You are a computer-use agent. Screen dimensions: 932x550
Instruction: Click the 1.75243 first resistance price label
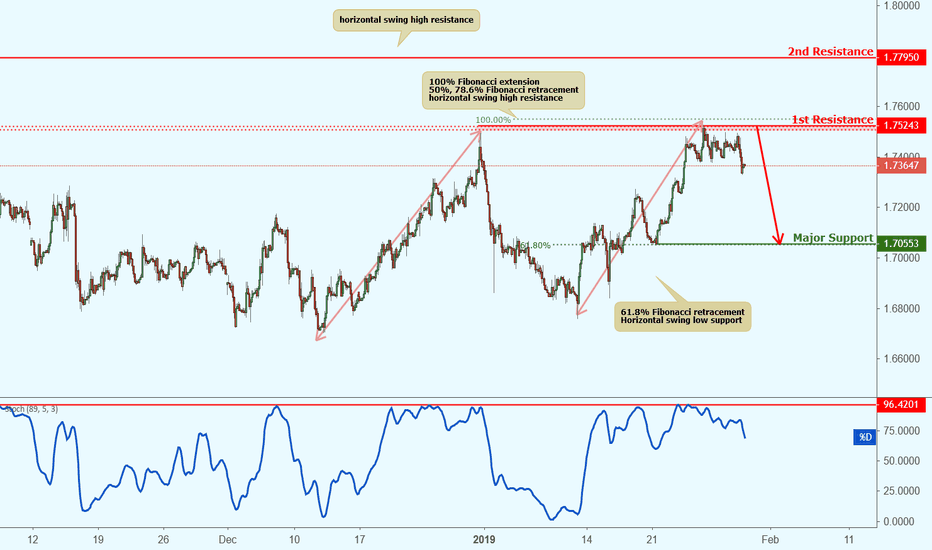click(901, 125)
